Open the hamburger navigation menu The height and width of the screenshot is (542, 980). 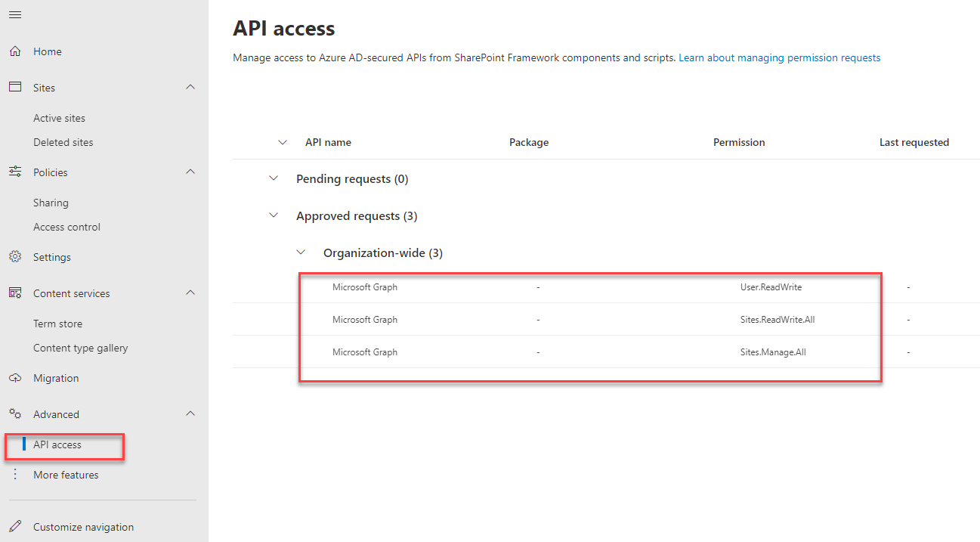pos(14,14)
